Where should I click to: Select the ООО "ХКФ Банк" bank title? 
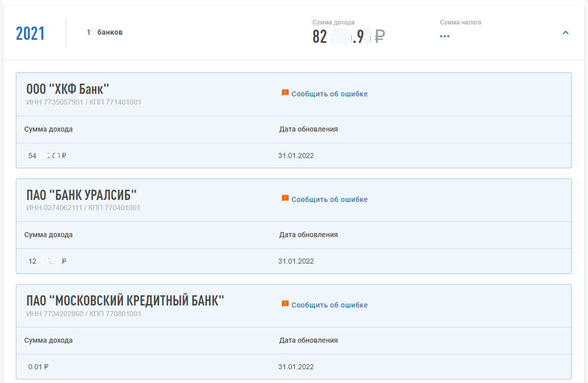point(67,89)
